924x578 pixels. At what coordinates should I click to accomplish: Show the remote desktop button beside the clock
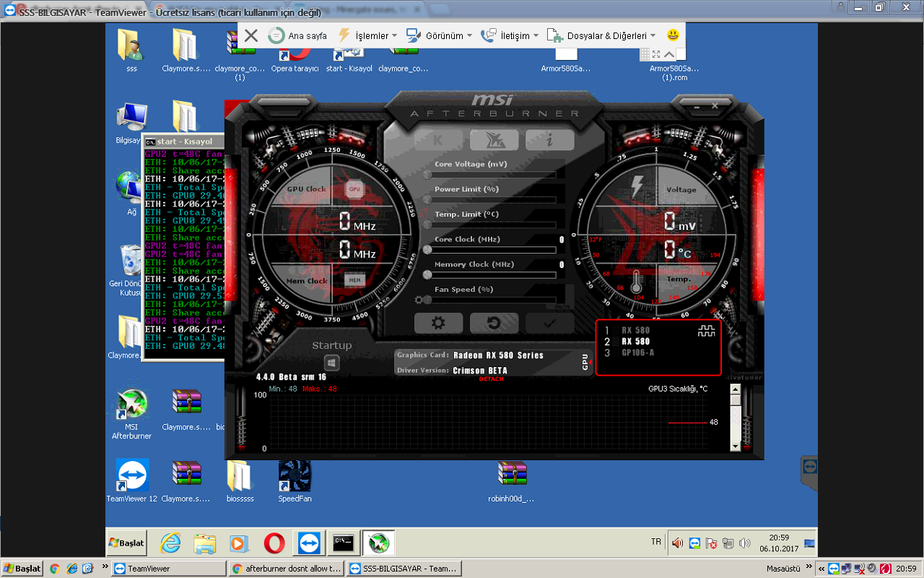(810, 543)
